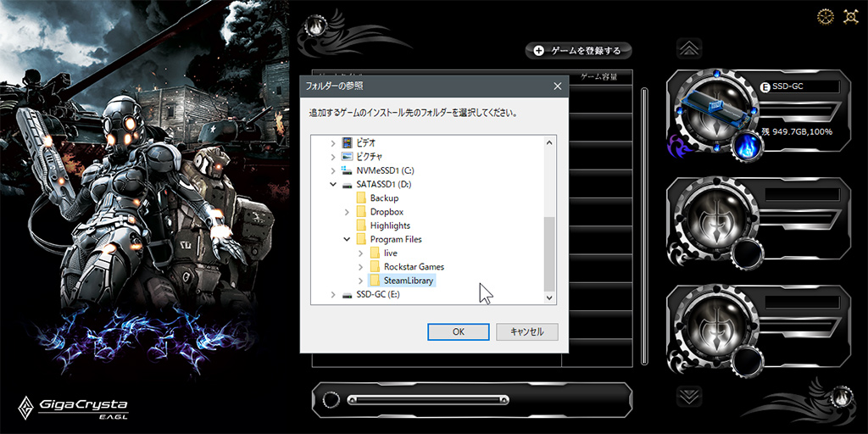
Task: Expand the SteamLibrary folder
Action: 360,281
